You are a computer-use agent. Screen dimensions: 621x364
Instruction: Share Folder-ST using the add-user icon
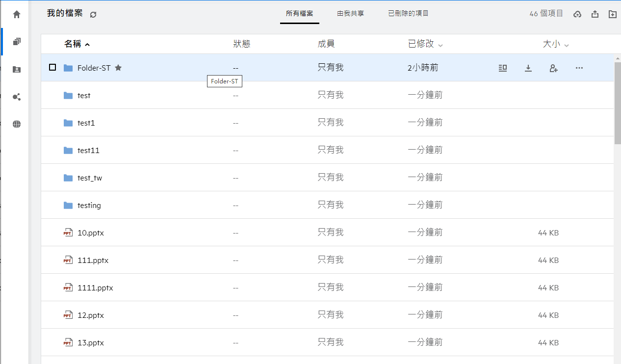pyautogui.click(x=553, y=68)
